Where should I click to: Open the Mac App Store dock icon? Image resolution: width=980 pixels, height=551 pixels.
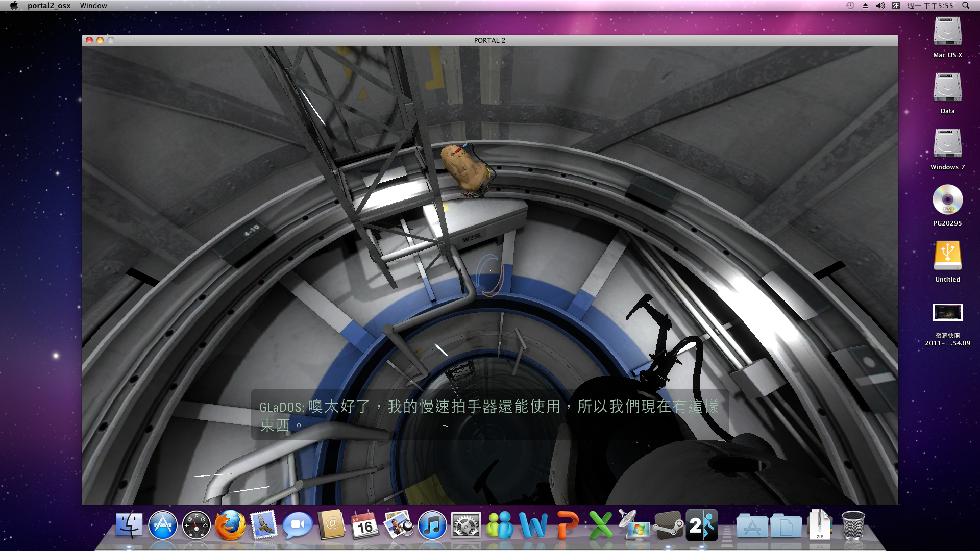pyautogui.click(x=163, y=525)
